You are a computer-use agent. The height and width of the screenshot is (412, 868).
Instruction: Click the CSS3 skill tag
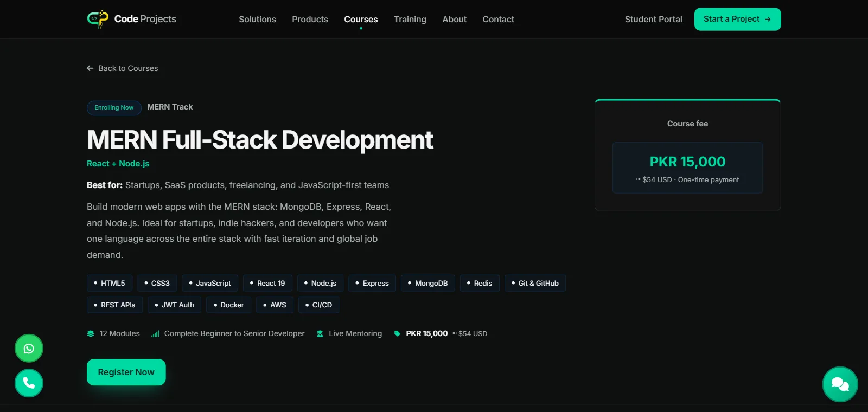[157, 283]
